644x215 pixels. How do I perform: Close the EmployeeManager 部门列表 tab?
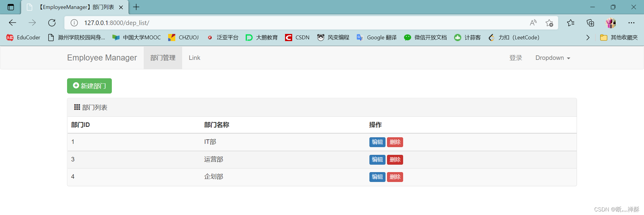click(121, 7)
